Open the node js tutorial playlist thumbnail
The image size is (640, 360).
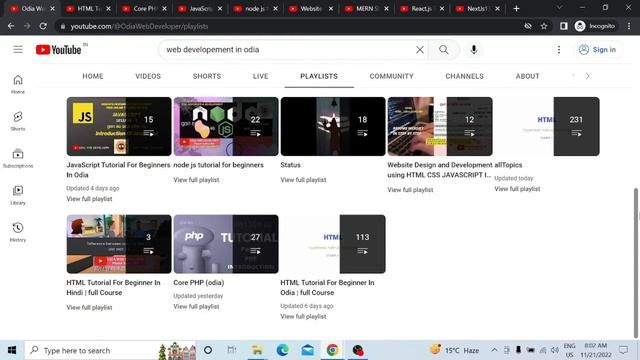pyautogui.click(x=226, y=127)
